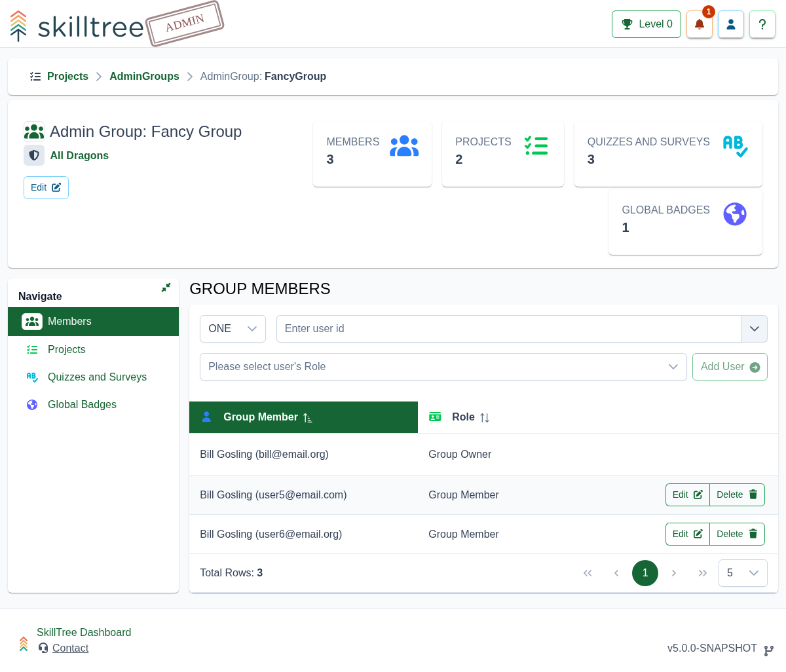786x672 pixels.
Task: Select Projects in Navigate menu
Action: point(93,350)
